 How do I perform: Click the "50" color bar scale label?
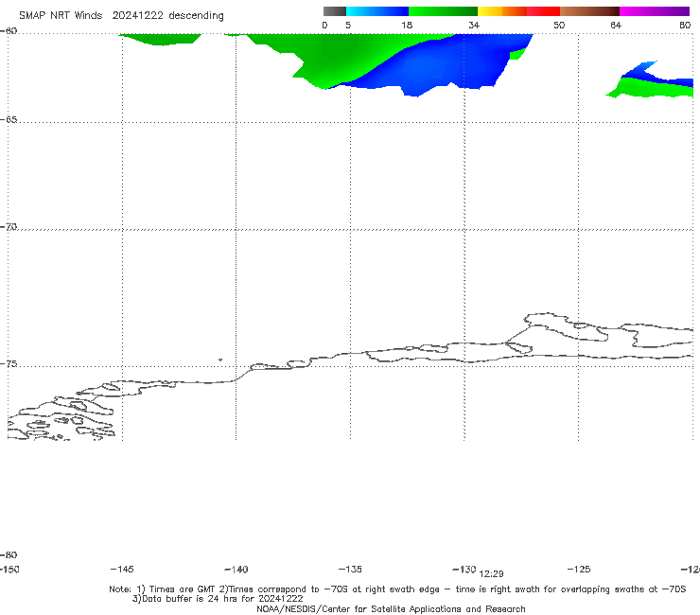(559, 25)
